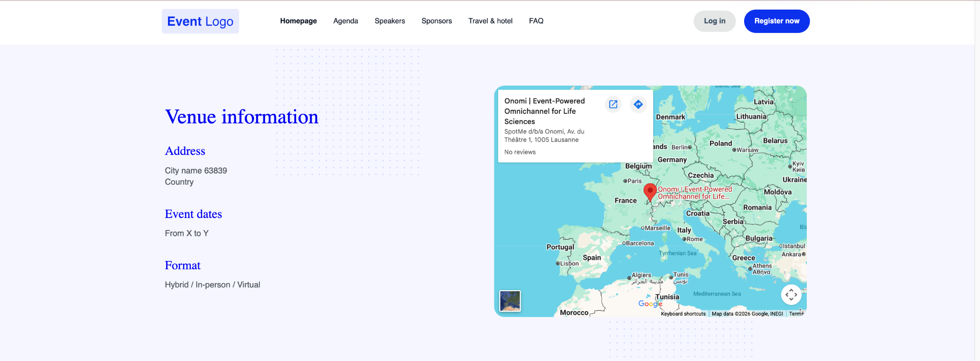Click the Address heading
The height and width of the screenshot is (361, 980).
coord(185,151)
